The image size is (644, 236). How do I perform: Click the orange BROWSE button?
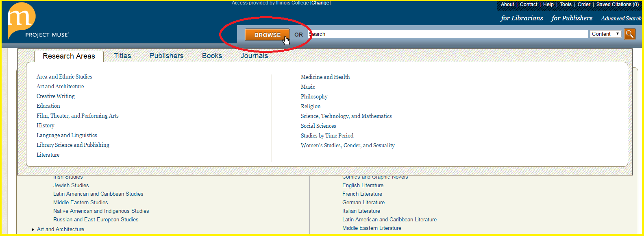[267, 35]
